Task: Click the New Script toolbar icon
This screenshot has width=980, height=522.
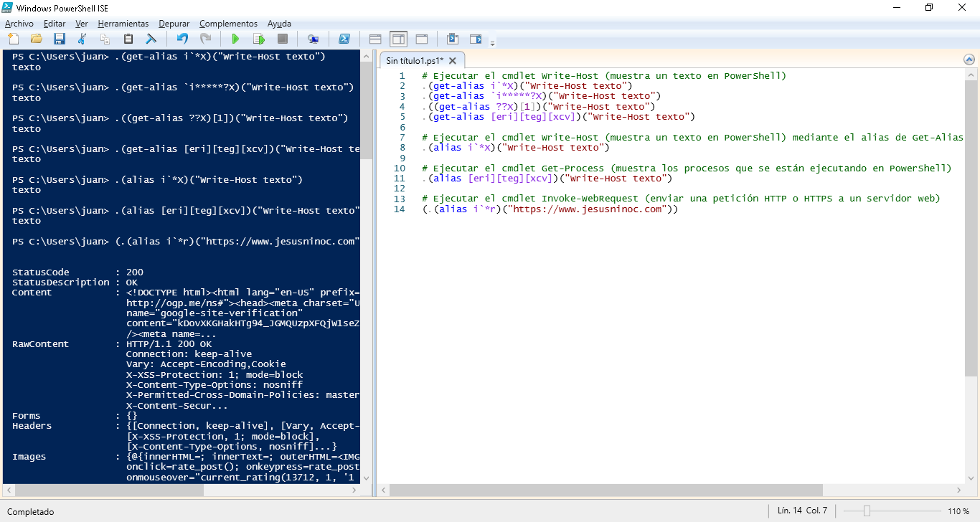Action: coord(13,39)
